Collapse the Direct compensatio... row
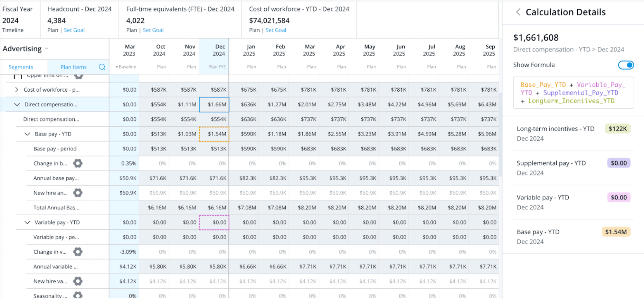The image size is (644, 299). [x=17, y=105]
